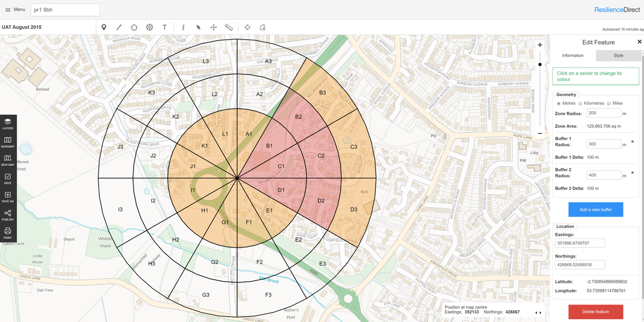Click the UAT August 2015 map title
Screen dimensions: 644x322
pyautogui.click(x=21, y=27)
